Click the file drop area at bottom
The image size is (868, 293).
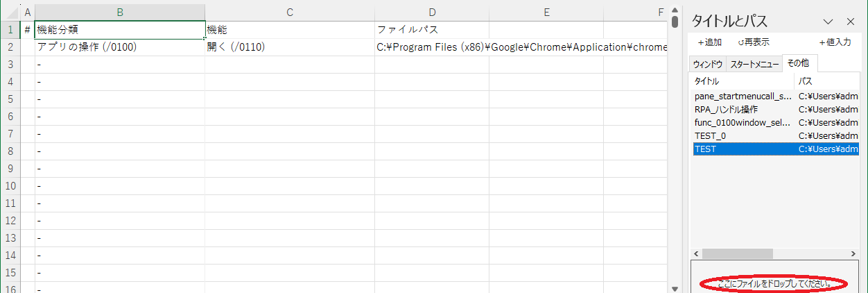click(774, 283)
